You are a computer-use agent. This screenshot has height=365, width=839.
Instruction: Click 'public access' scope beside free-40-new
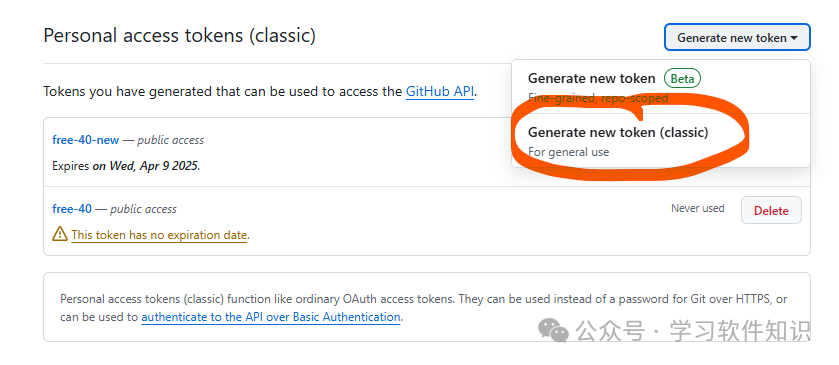pos(171,140)
